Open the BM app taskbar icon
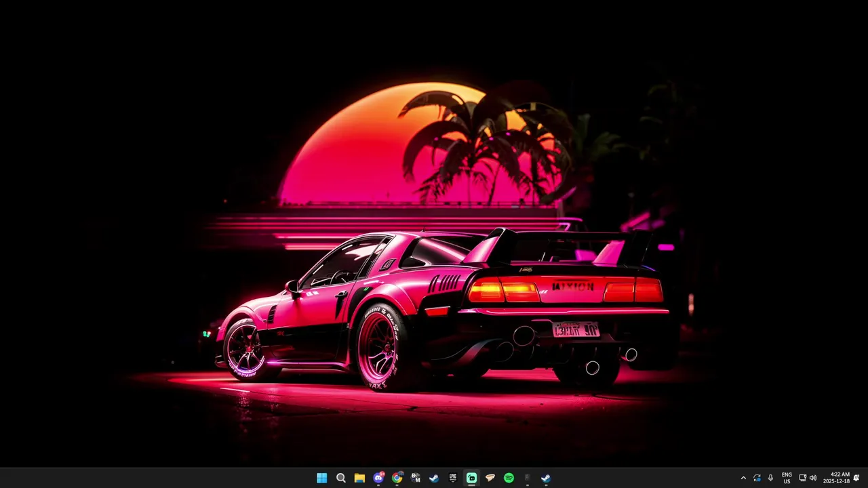868x488 pixels. point(416,478)
